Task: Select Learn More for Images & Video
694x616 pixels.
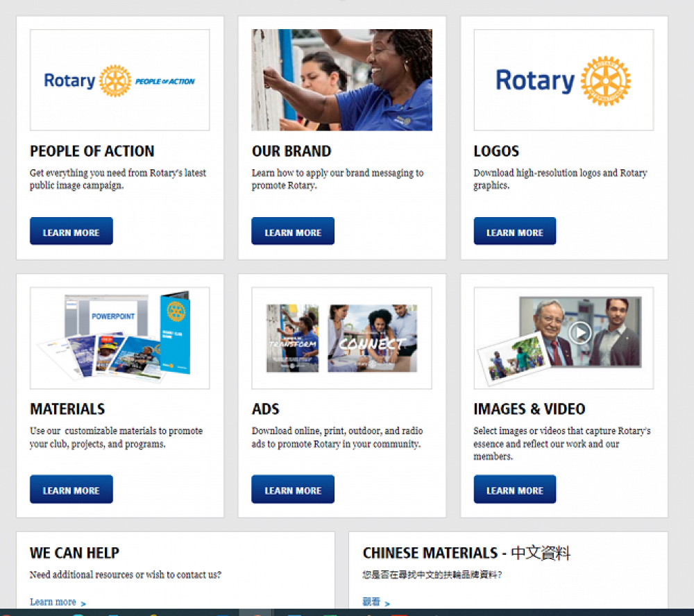Action: click(514, 490)
